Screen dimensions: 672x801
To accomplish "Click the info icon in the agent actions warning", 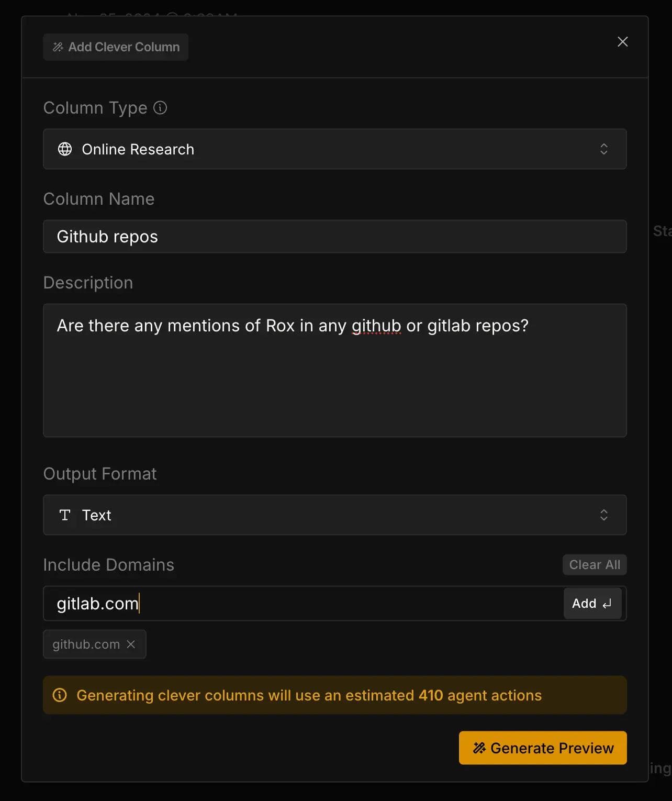I will 60,695.
